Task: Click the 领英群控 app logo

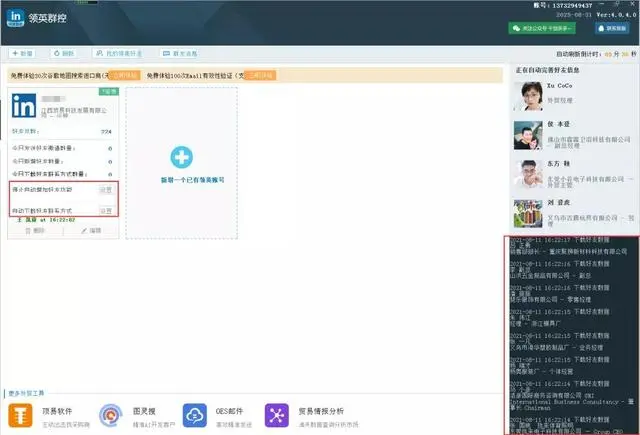Action: pos(16,18)
